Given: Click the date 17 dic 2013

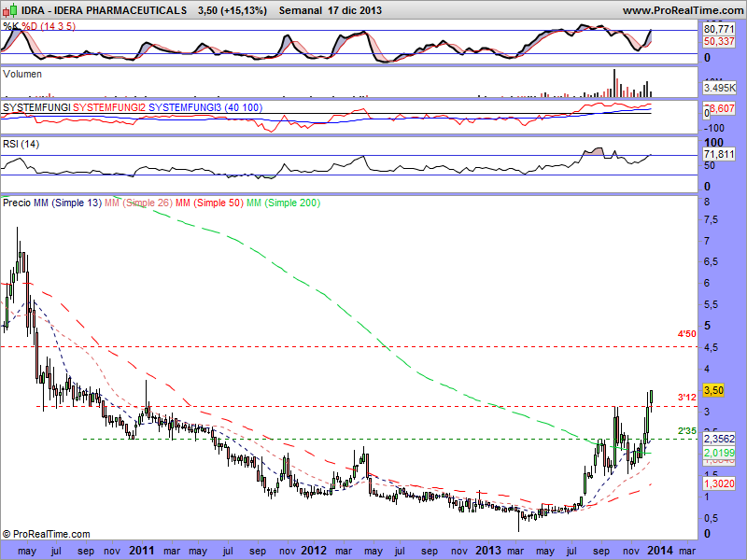Looking at the screenshot, I should [355, 10].
